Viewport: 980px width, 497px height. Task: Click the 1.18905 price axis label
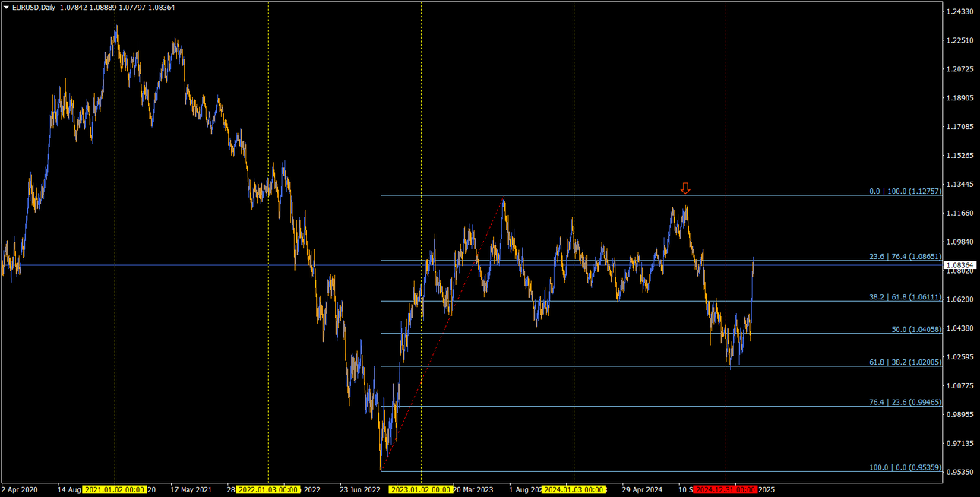(960, 99)
